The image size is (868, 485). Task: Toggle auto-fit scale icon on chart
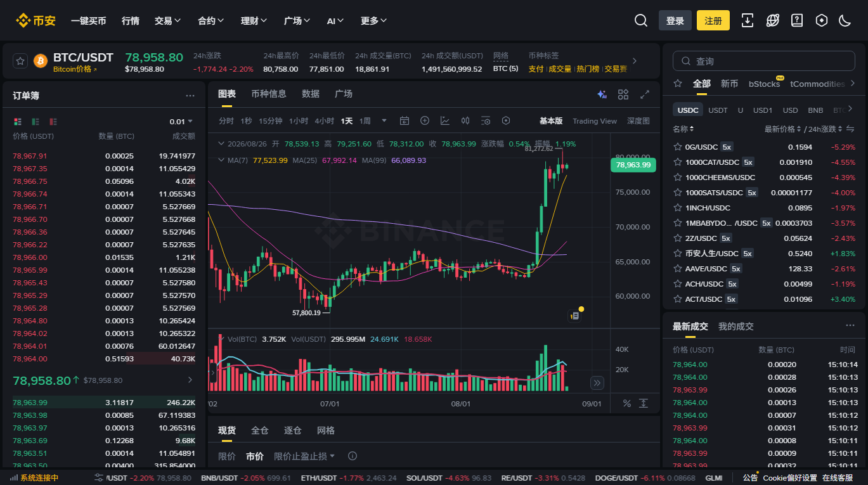click(644, 403)
